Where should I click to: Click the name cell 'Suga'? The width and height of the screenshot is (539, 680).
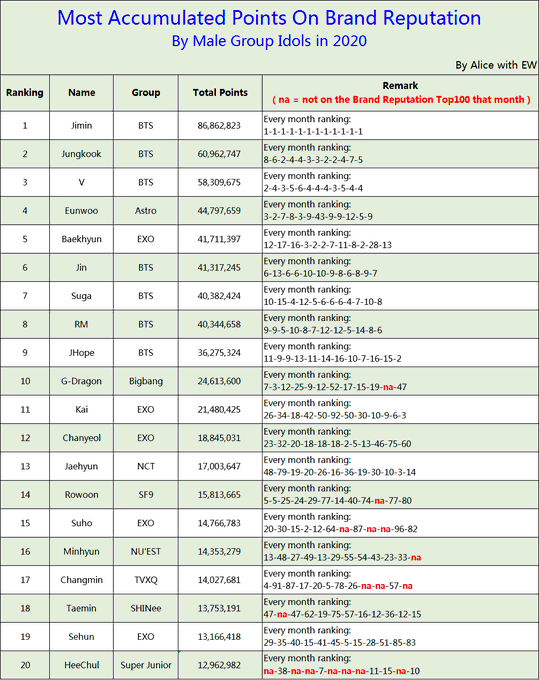coord(82,296)
